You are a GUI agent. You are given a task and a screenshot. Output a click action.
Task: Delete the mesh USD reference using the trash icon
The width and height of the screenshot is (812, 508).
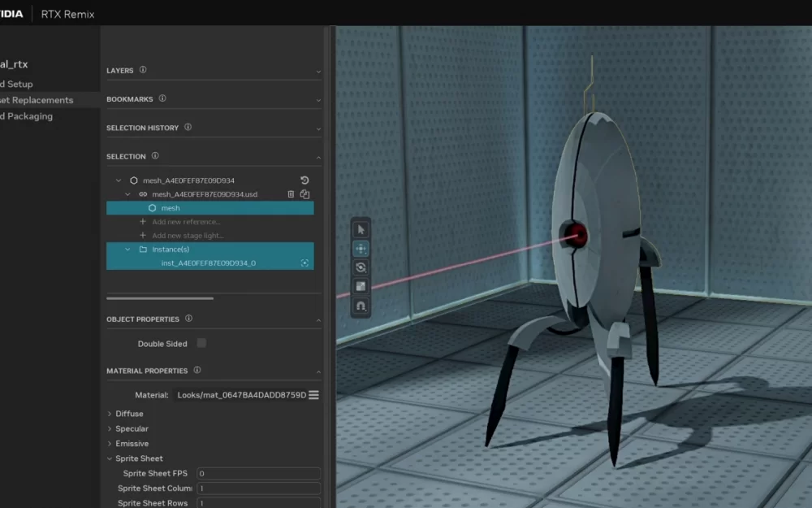(x=291, y=194)
